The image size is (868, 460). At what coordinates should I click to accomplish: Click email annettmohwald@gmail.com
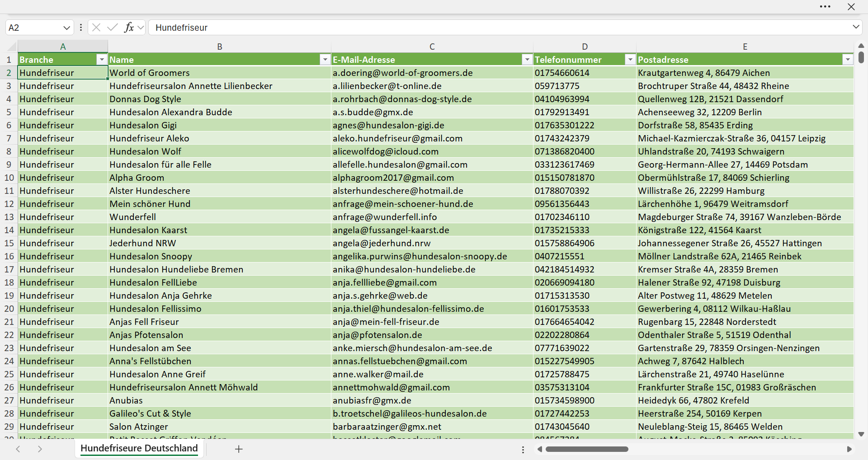coord(432,387)
